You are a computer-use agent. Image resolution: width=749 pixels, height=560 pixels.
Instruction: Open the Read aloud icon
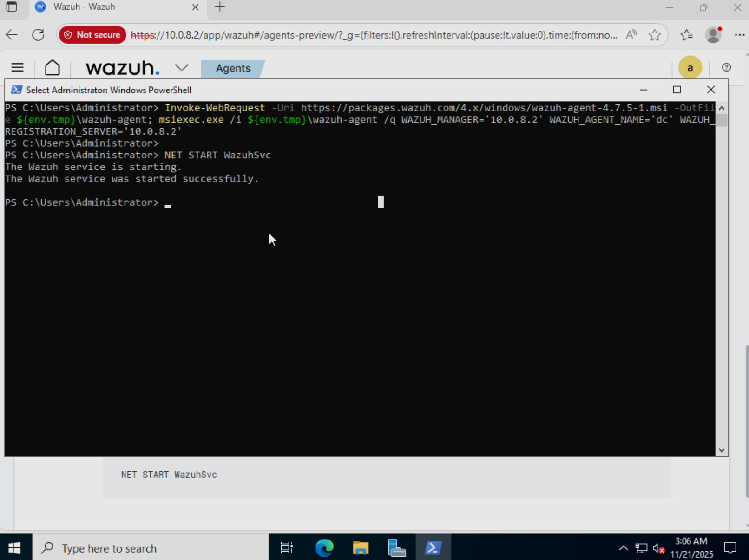coord(631,35)
